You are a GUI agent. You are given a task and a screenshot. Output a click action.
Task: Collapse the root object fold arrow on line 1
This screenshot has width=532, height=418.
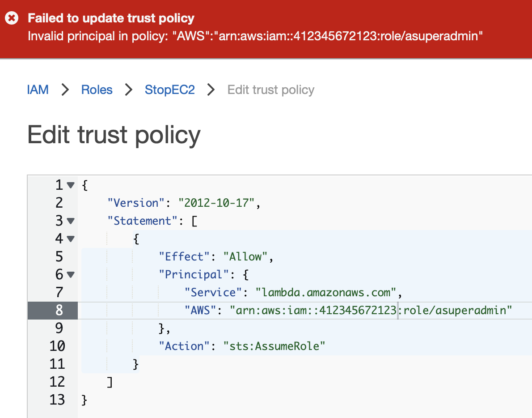click(x=70, y=185)
